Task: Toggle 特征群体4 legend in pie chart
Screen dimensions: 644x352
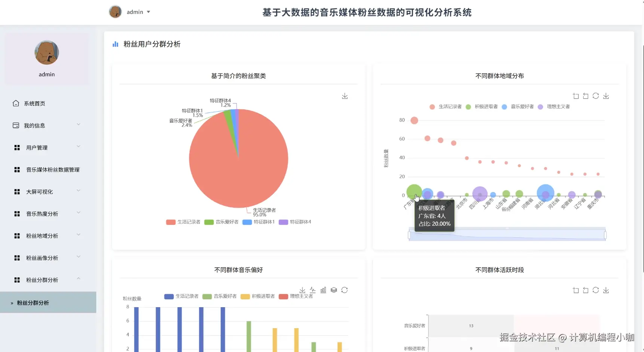Action: click(295, 222)
